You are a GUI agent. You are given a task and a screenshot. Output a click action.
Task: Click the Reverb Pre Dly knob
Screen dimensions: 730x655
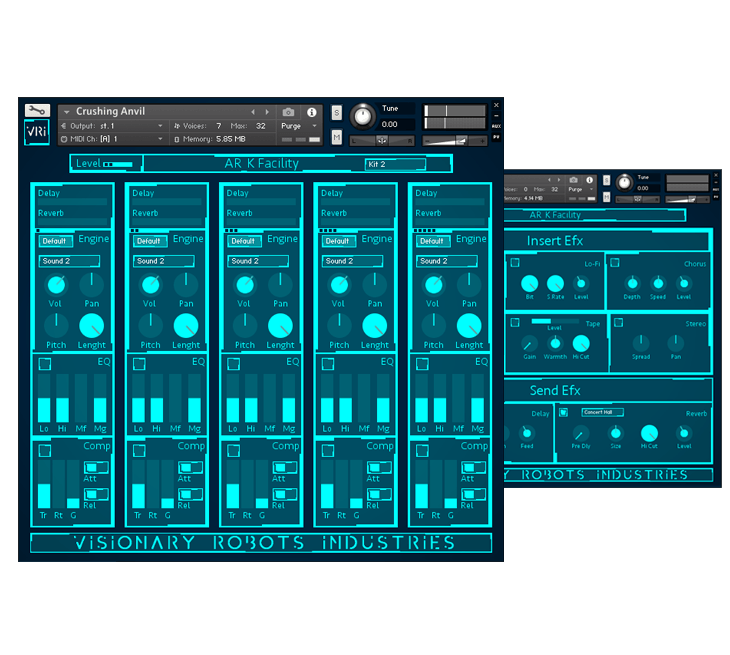pos(581,433)
